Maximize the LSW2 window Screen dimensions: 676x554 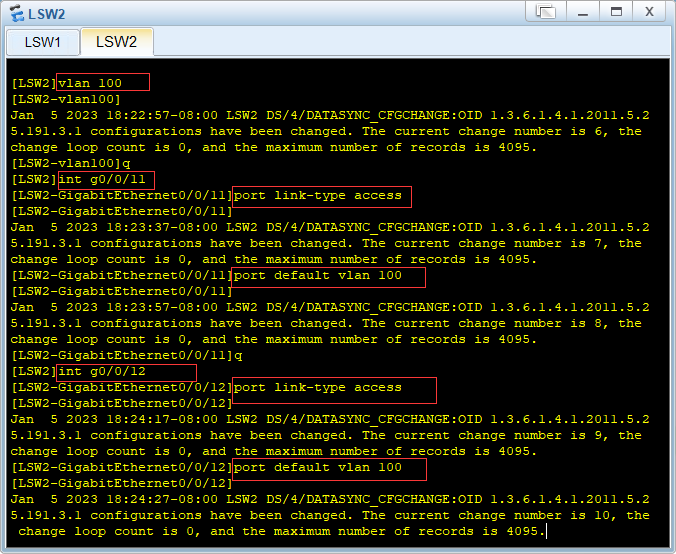[616, 11]
